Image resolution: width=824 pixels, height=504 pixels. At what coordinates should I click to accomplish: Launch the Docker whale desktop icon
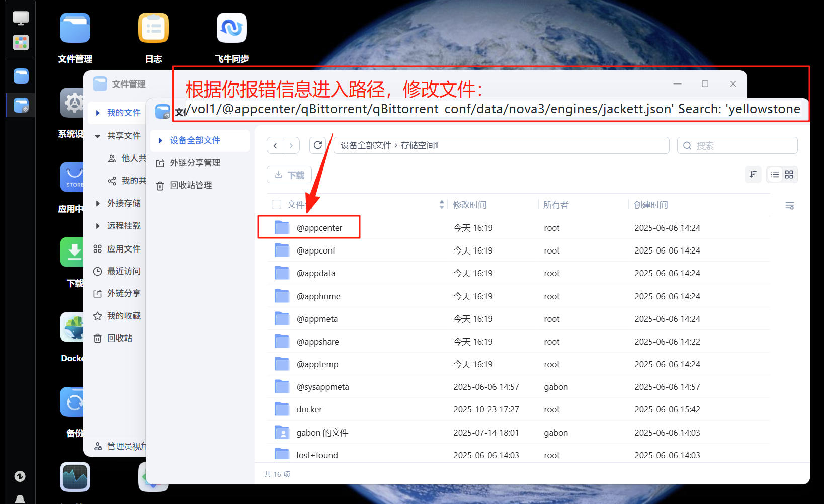(x=72, y=327)
